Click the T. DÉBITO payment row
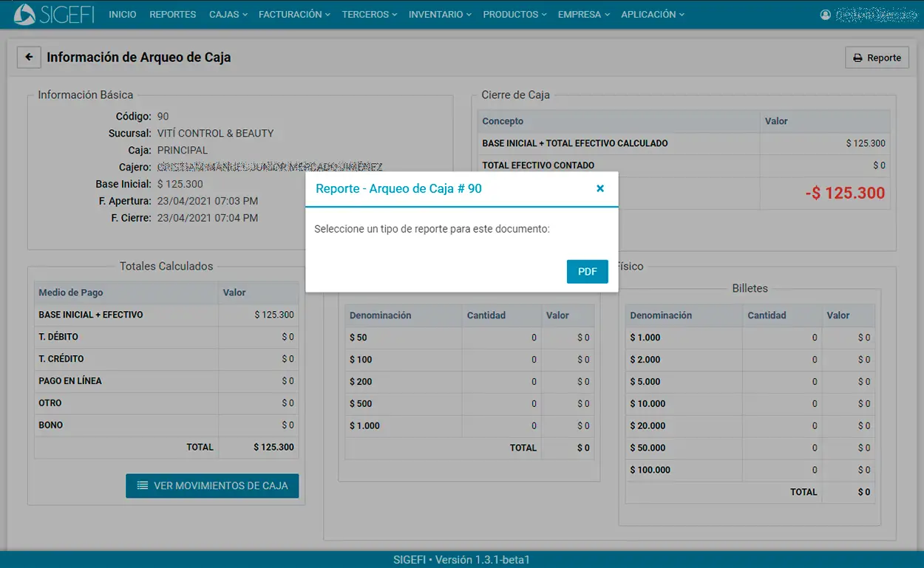The image size is (924, 568). coord(166,337)
